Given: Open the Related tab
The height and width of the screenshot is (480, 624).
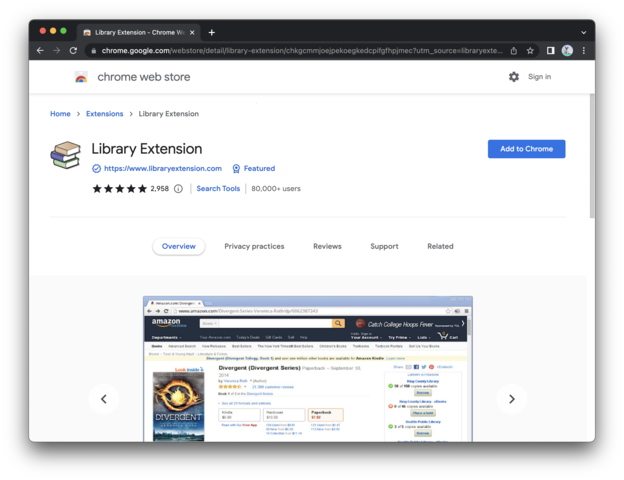Looking at the screenshot, I should [x=440, y=246].
